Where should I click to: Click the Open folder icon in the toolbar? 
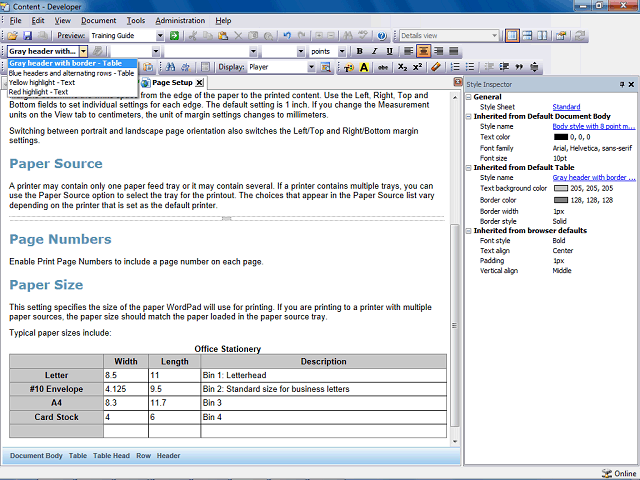pyautogui.click(x=12, y=36)
